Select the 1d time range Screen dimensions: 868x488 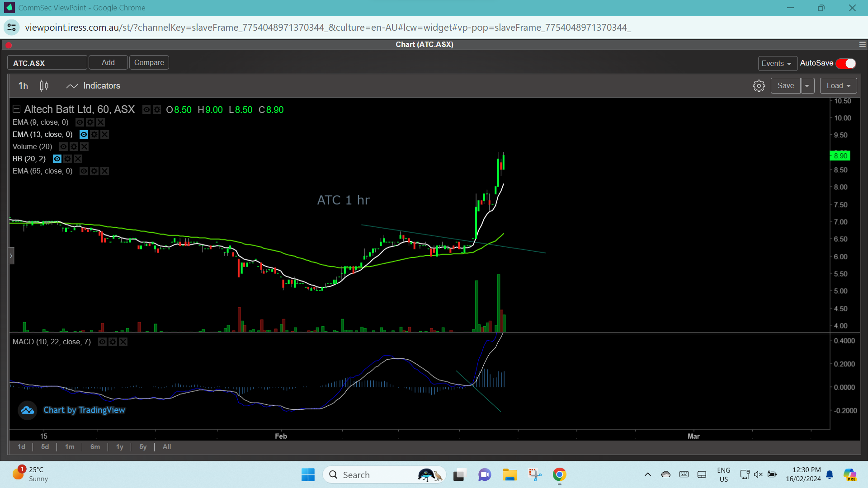(x=21, y=447)
